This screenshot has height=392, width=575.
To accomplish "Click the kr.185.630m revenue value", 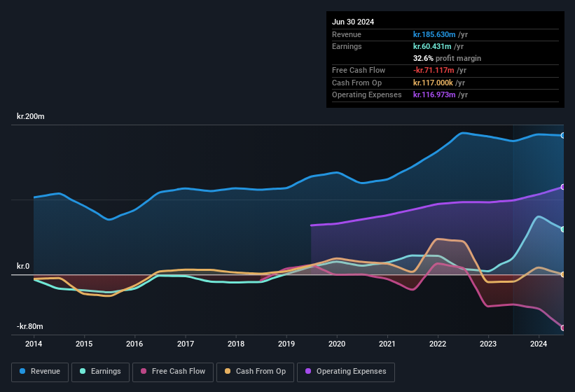I will click(x=434, y=34).
